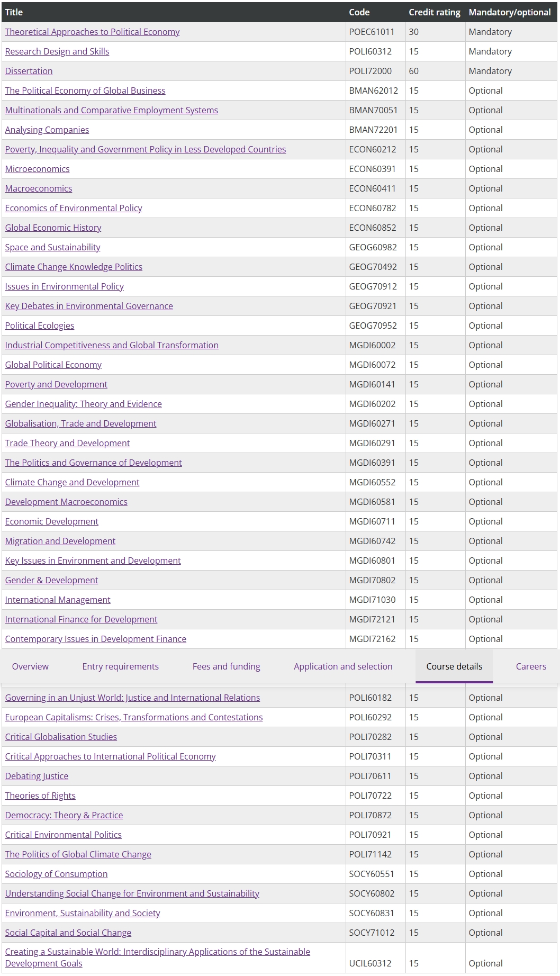The image size is (560, 976).
Task: Click Social Capital and Social Change link
Action: (68, 933)
